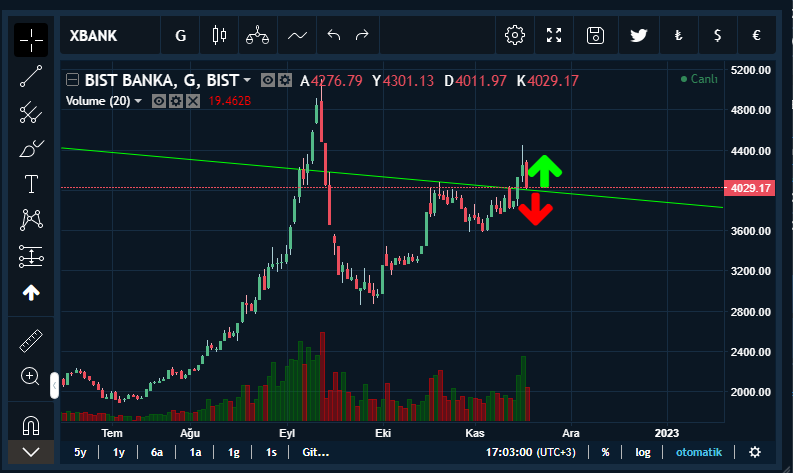Select the arrow up marker tool
Image resolution: width=793 pixels, height=473 pixels.
(x=31, y=292)
